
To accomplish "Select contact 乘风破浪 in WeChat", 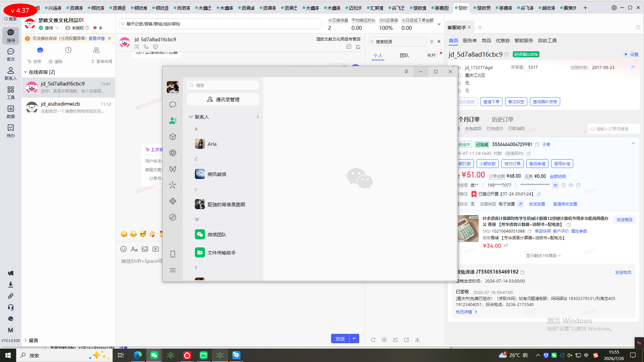I will tap(223, 174).
